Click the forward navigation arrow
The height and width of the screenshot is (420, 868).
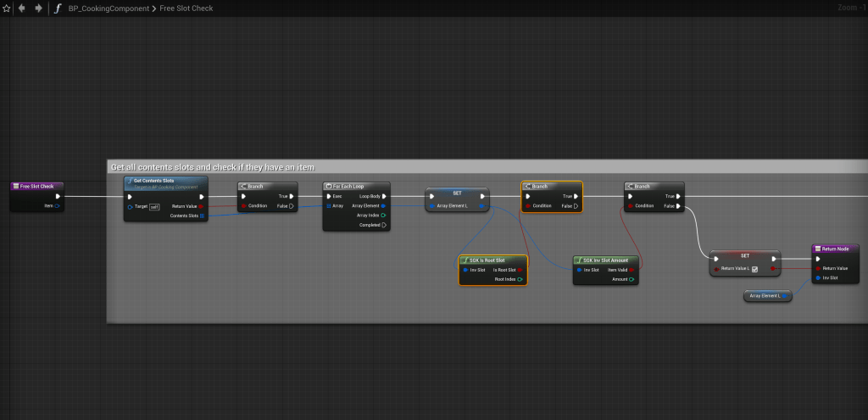coord(38,8)
